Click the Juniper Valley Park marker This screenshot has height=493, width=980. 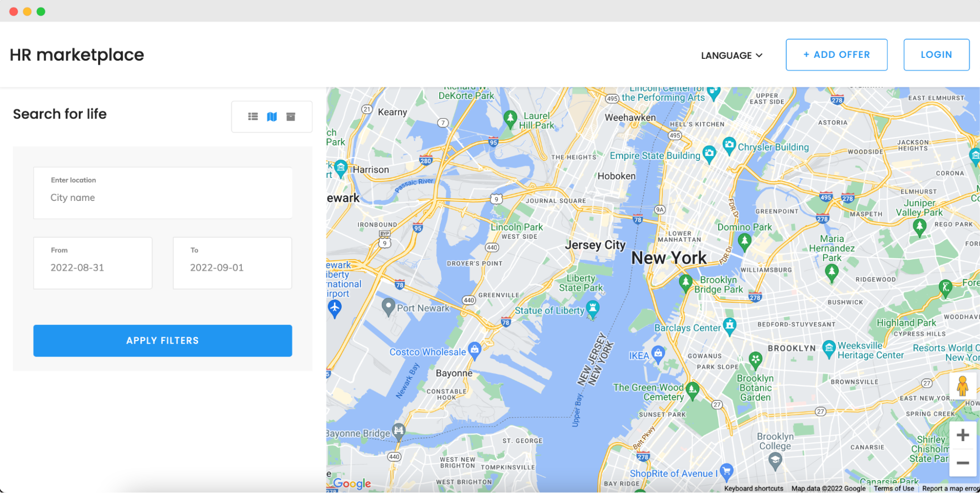[x=920, y=227]
